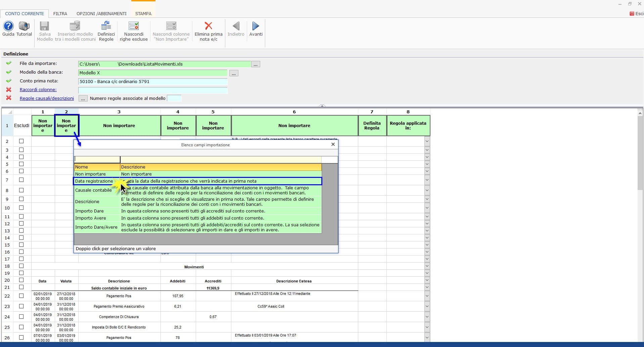Click Elimina prima nota e/c icon
Viewport: 644px width, 347px height.
[208, 26]
